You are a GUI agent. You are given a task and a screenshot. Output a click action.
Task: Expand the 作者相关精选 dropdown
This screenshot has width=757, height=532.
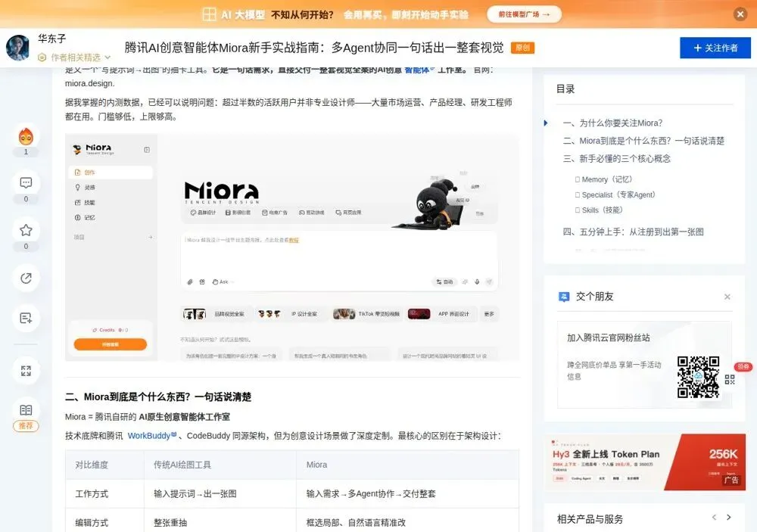pyautogui.click(x=75, y=58)
